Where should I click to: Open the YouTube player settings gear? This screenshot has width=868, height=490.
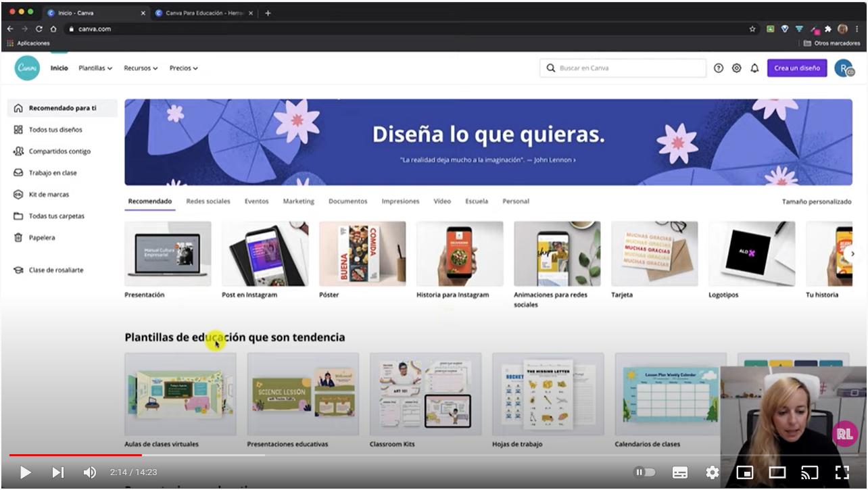713,472
